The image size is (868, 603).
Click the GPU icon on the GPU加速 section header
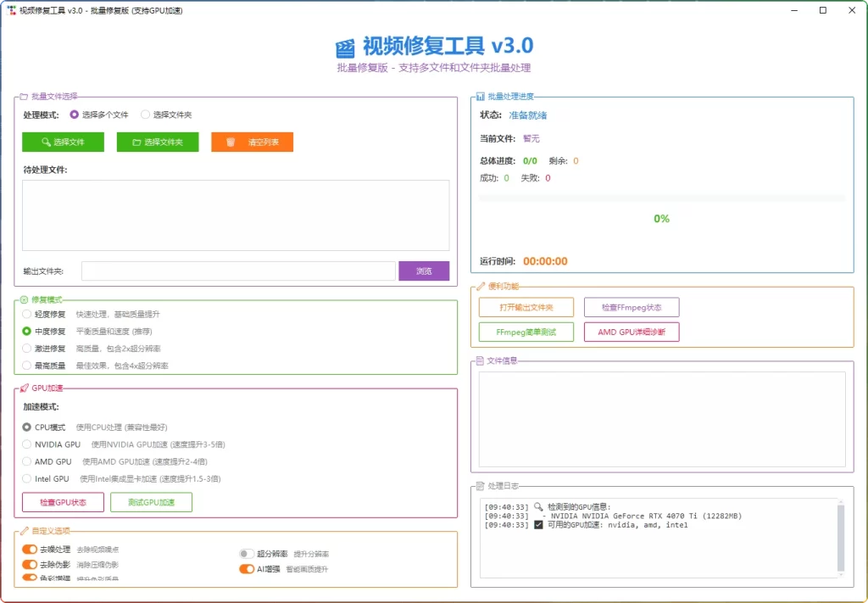(26, 388)
